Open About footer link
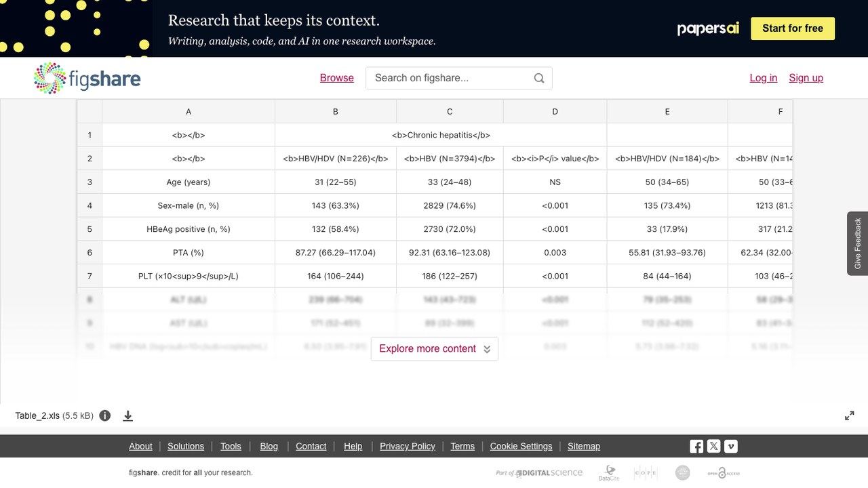Image resolution: width=868 pixels, height=488 pixels. click(x=141, y=446)
